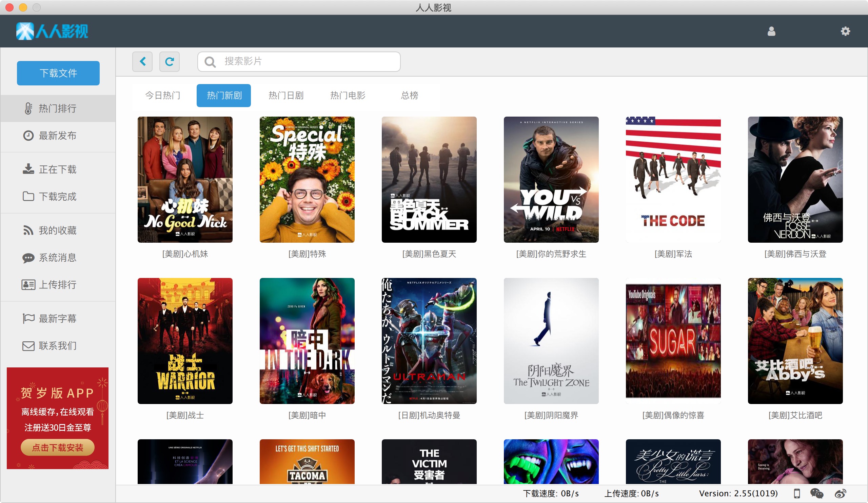Click the flag icon beside 最新字幕
This screenshot has width=868, height=503.
[28, 319]
